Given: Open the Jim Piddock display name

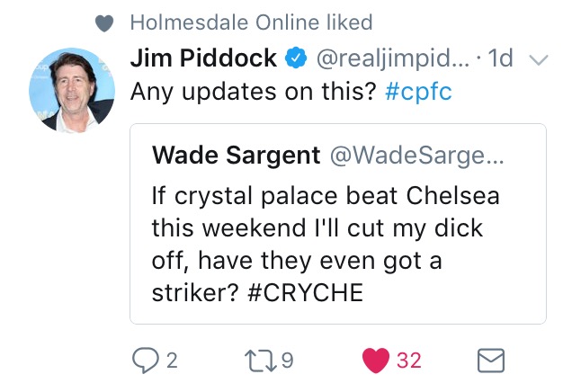Looking at the screenshot, I should coord(203,58).
